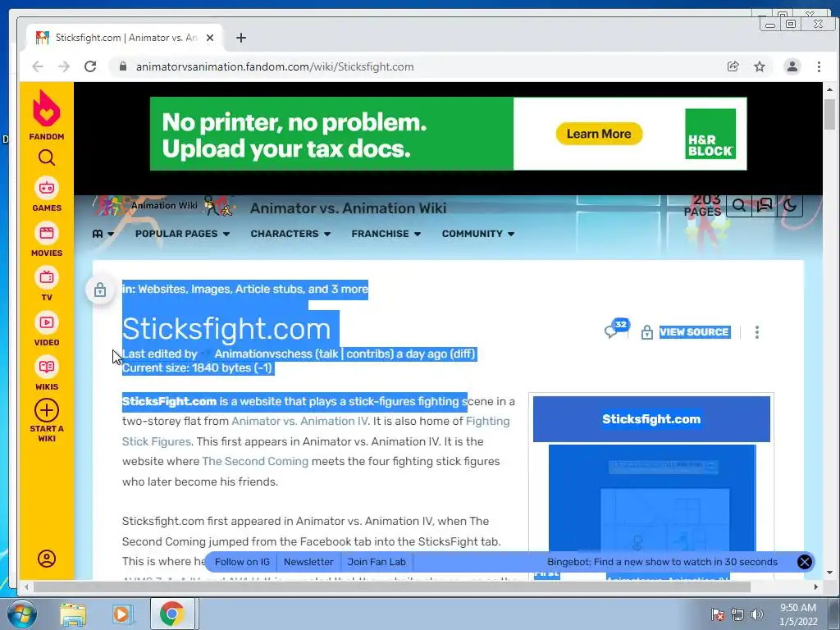The image size is (840, 630).
Task: Open the Chrome profile avatar
Action: coord(792,66)
